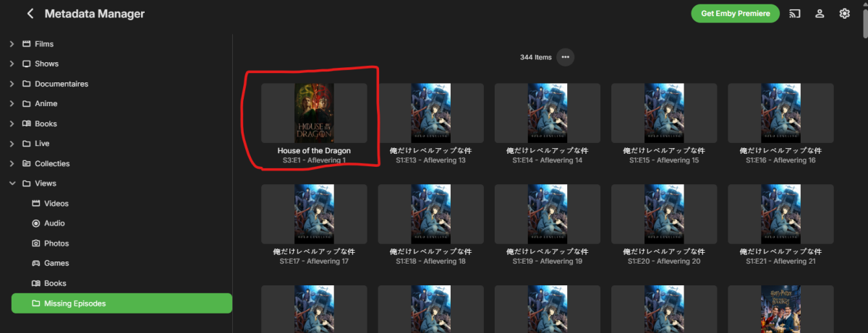
Task: Click the House of the Dragon title
Action: point(314,150)
